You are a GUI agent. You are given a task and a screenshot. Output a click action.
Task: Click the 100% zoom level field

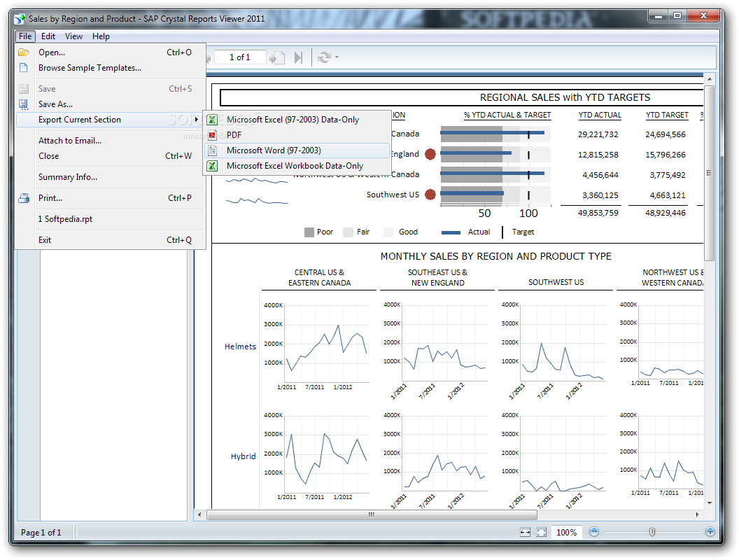[567, 532]
